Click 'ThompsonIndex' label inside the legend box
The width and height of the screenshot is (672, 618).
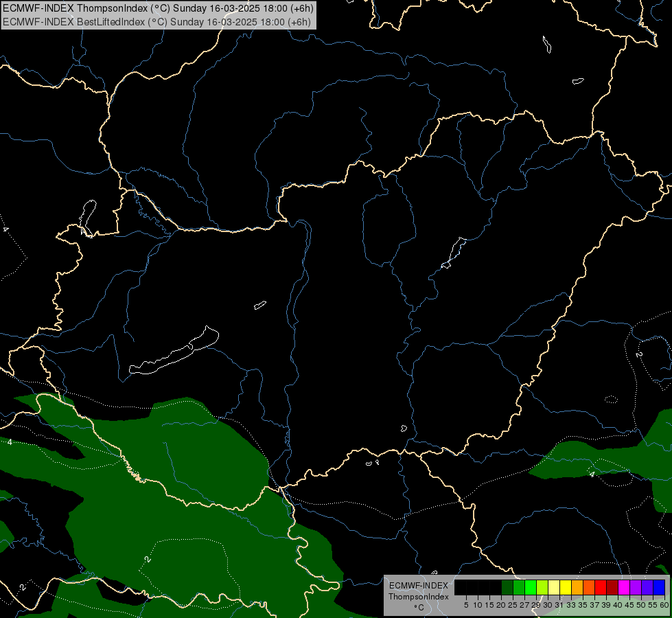[x=419, y=597]
